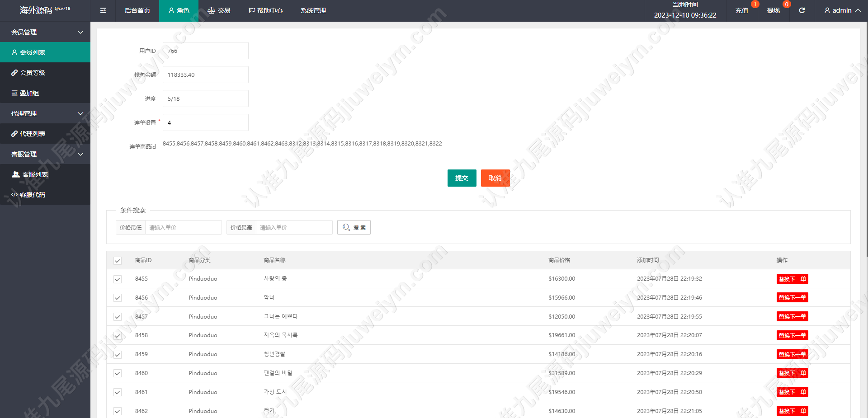Click 替换下一单 for product 8459
The width and height of the screenshot is (868, 418).
tap(792, 354)
